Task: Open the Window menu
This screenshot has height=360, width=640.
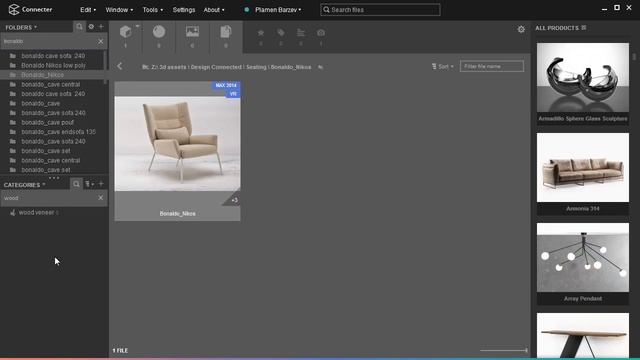Action: pos(119,10)
